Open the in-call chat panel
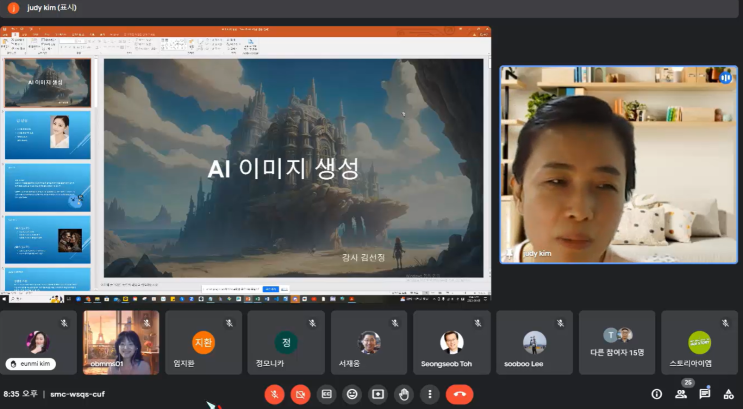The height and width of the screenshot is (409, 743). pyautogui.click(x=705, y=394)
